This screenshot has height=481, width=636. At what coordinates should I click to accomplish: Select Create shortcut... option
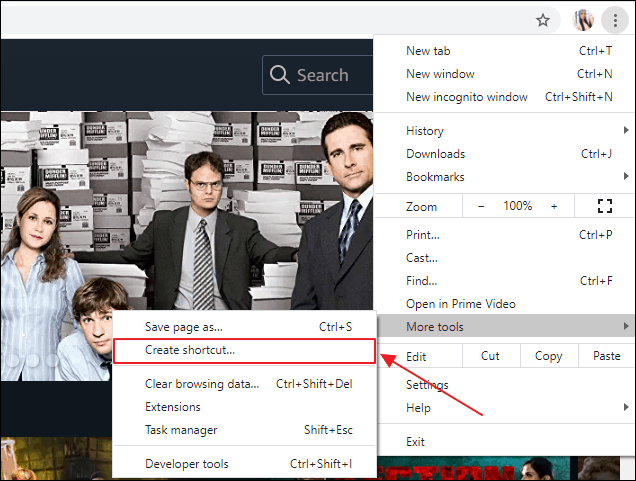(x=245, y=350)
